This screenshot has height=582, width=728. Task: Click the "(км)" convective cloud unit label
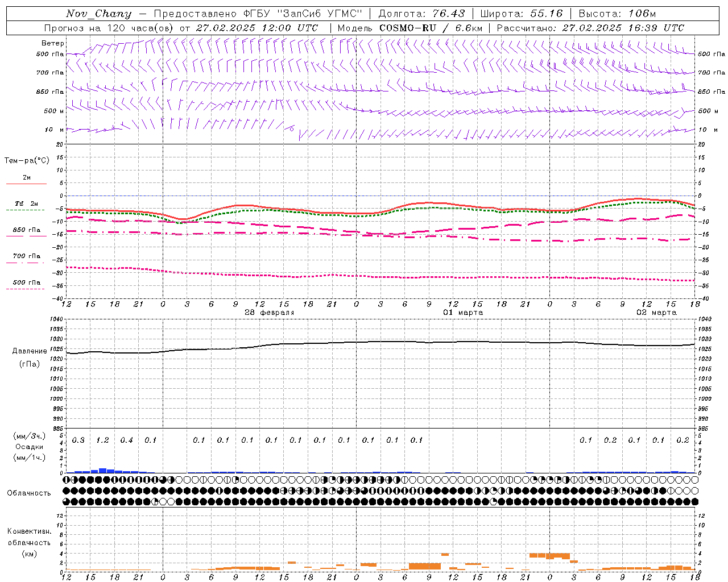tap(30, 553)
